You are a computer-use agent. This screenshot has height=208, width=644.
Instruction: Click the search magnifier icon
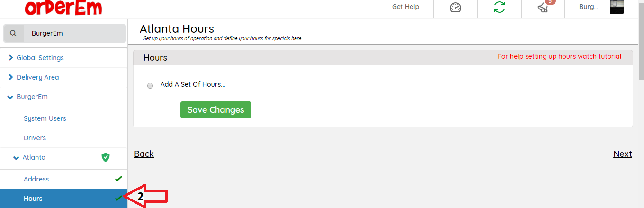tap(14, 33)
